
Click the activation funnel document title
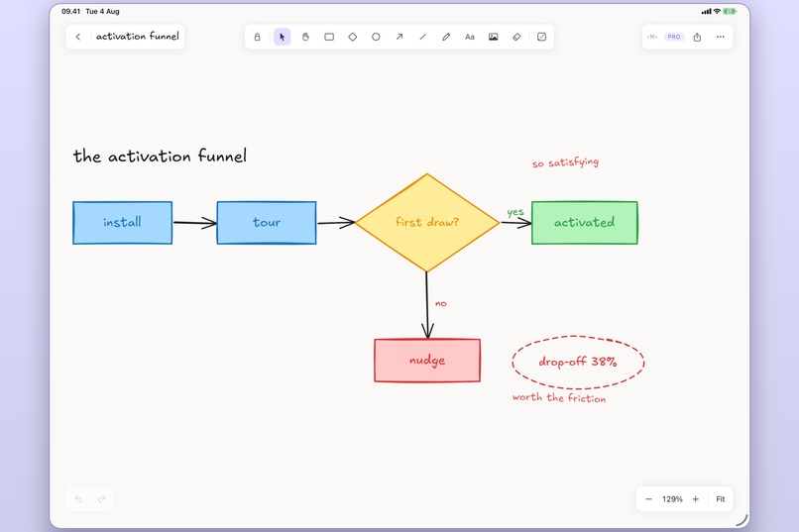[x=138, y=36]
